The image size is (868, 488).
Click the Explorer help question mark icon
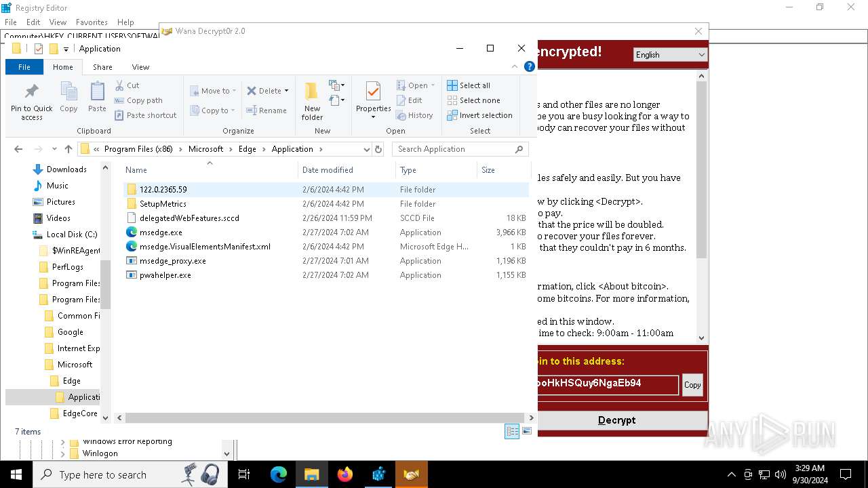point(530,66)
